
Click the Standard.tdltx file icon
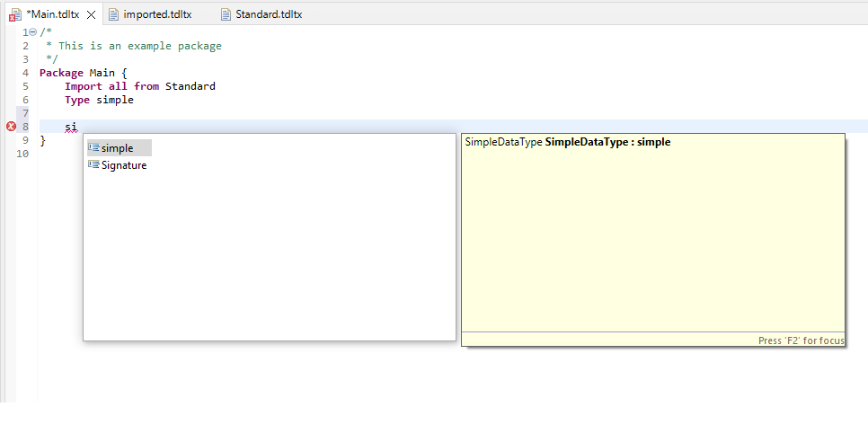(226, 14)
